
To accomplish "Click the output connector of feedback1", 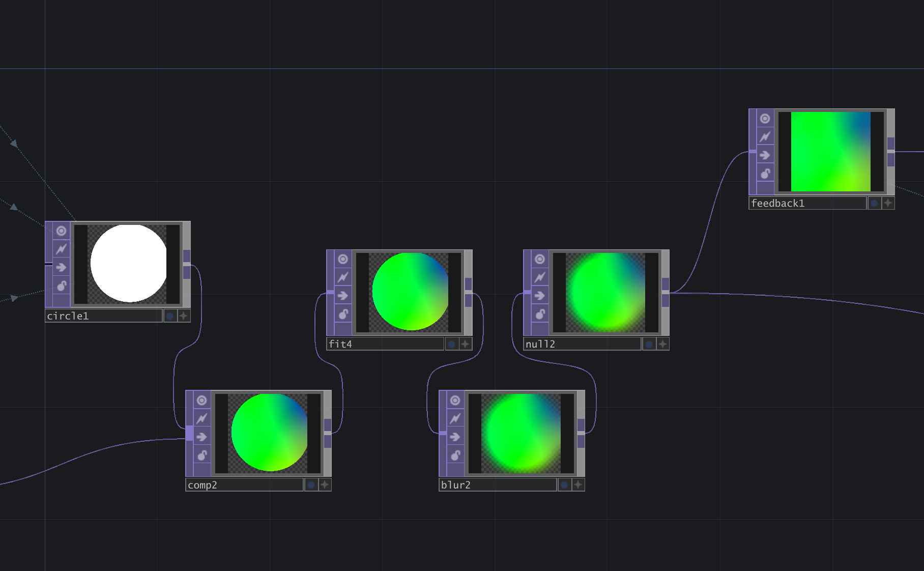I will (891, 152).
